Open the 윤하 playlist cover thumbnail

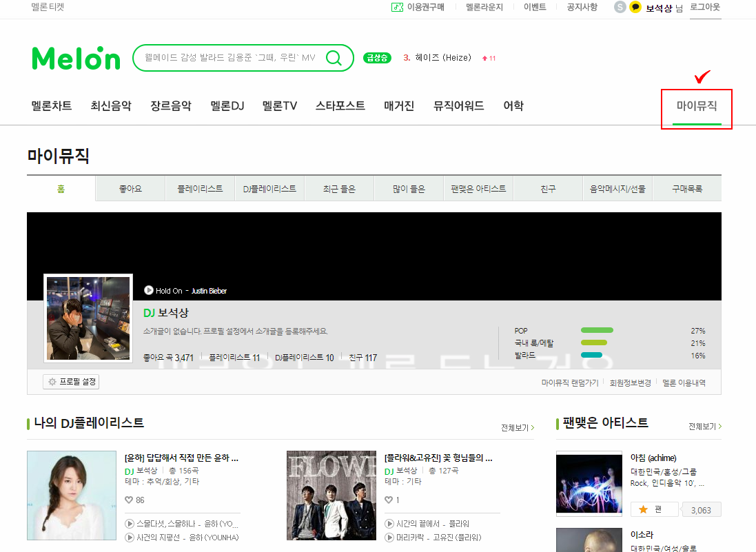coord(72,495)
